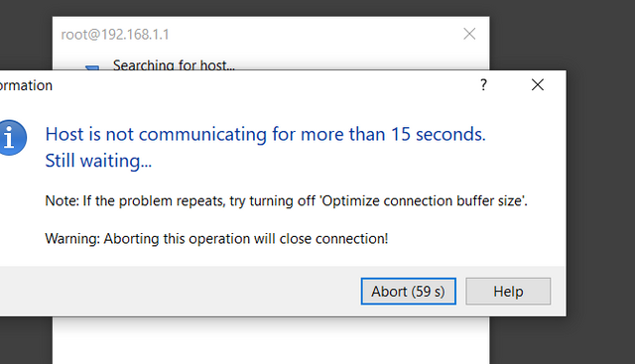635x364 pixels.
Task: Click the gray footer area left of Abort
Action: click(x=179, y=292)
